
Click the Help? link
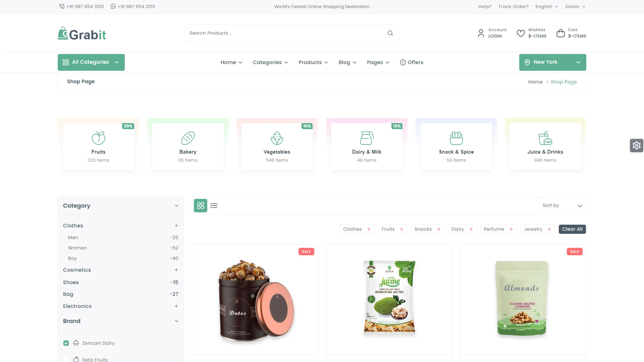click(x=485, y=6)
